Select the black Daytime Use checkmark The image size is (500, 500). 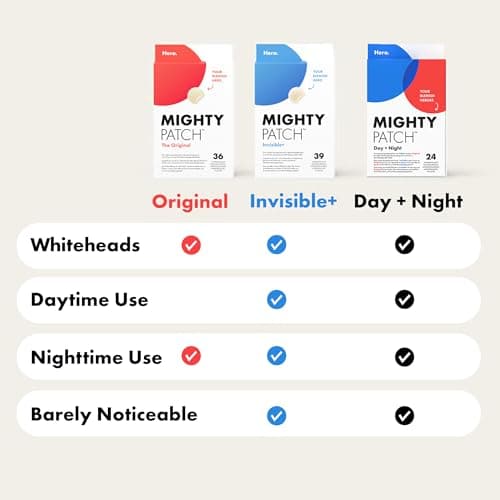point(404,299)
